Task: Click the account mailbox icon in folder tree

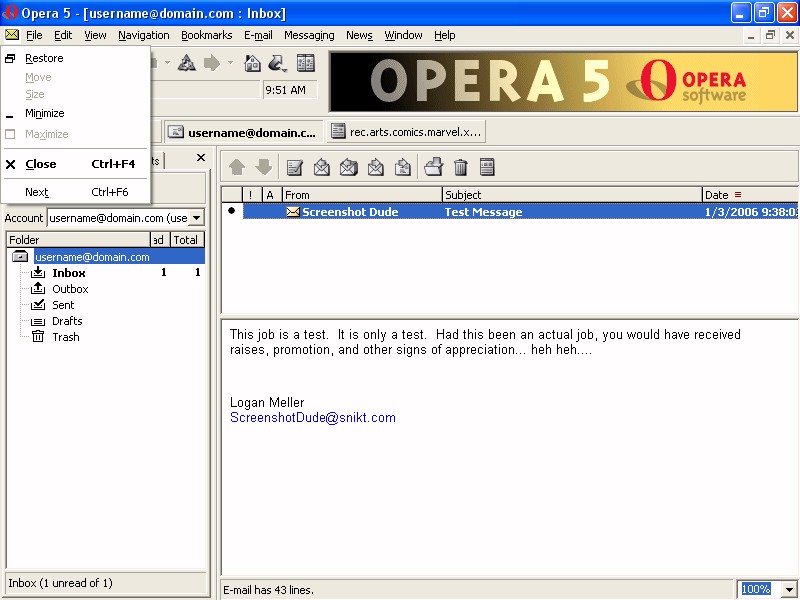Action: tap(20, 256)
